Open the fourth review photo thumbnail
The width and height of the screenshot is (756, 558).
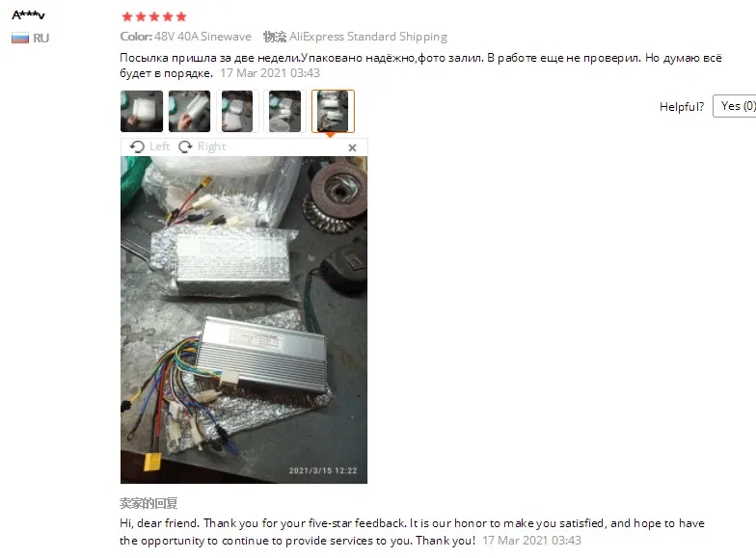pyautogui.click(x=285, y=112)
